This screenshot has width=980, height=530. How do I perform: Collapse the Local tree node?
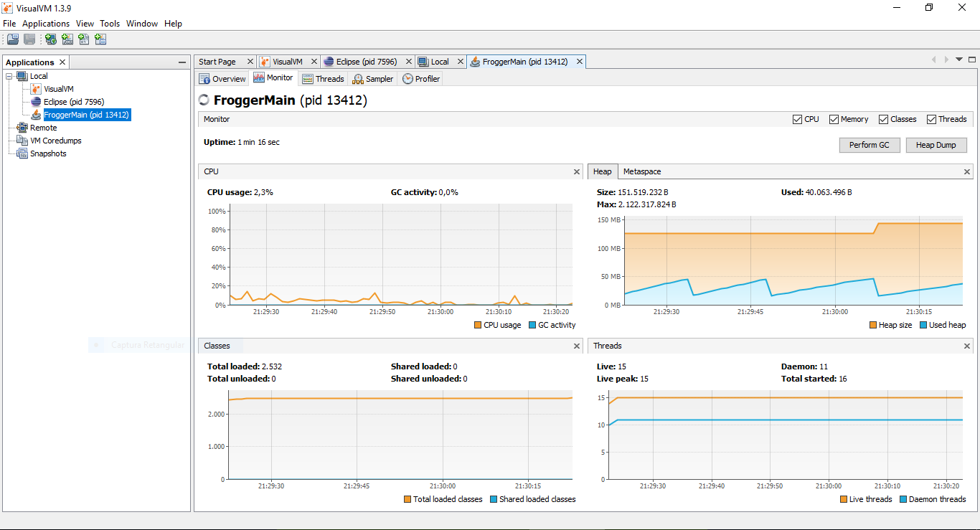pos(9,76)
